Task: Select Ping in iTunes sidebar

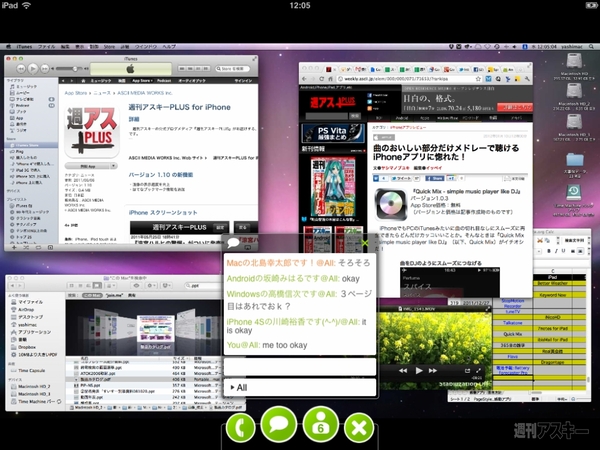Action: [20, 152]
